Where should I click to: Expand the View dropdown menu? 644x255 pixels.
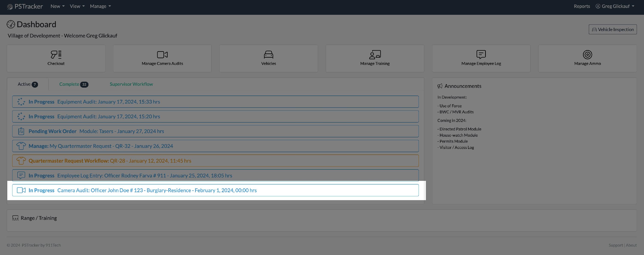pos(77,6)
